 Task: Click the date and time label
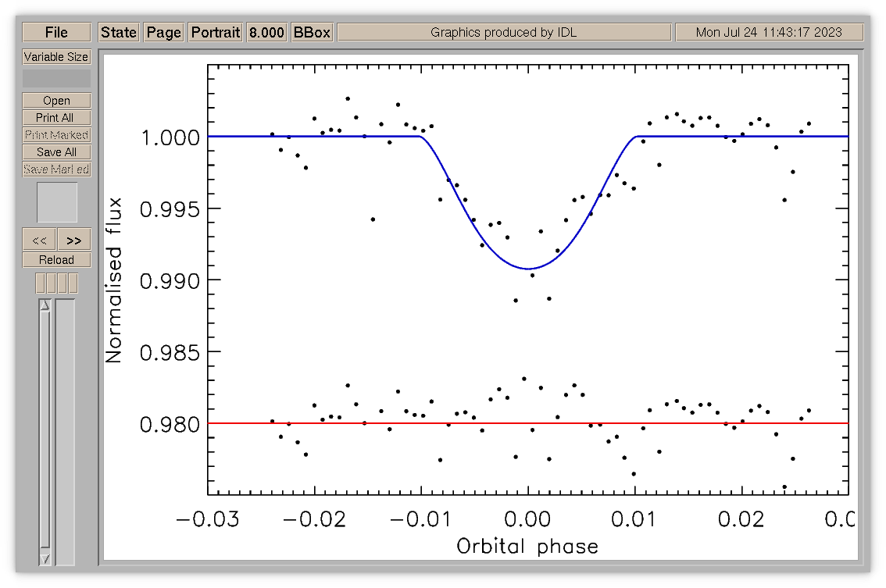click(x=769, y=32)
